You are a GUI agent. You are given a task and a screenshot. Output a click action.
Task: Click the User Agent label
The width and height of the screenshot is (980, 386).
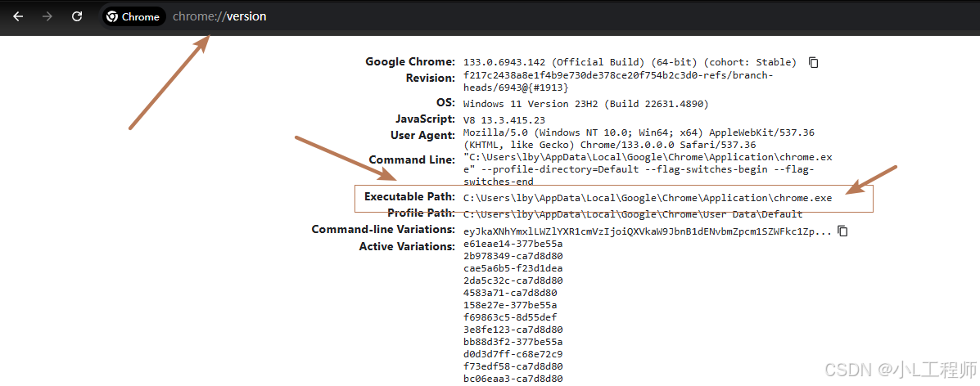tap(422, 136)
